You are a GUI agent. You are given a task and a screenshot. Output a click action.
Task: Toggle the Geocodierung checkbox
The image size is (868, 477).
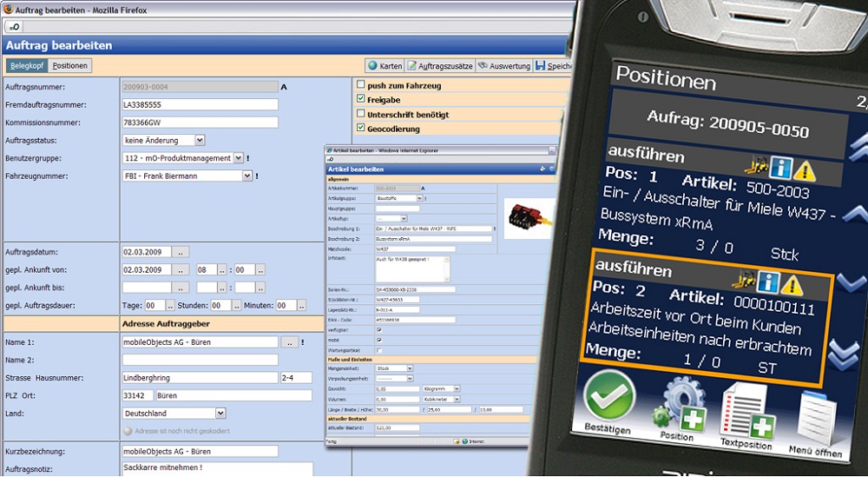tap(361, 129)
